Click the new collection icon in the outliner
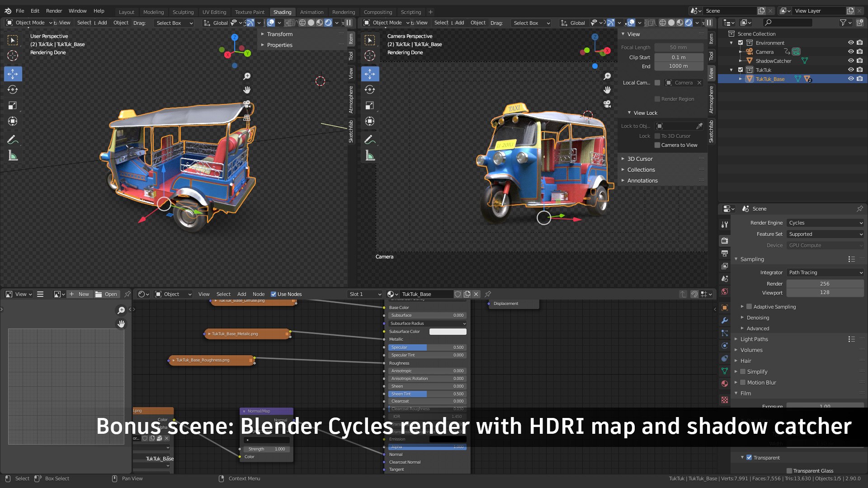The height and width of the screenshot is (488, 868). pos(859,23)
